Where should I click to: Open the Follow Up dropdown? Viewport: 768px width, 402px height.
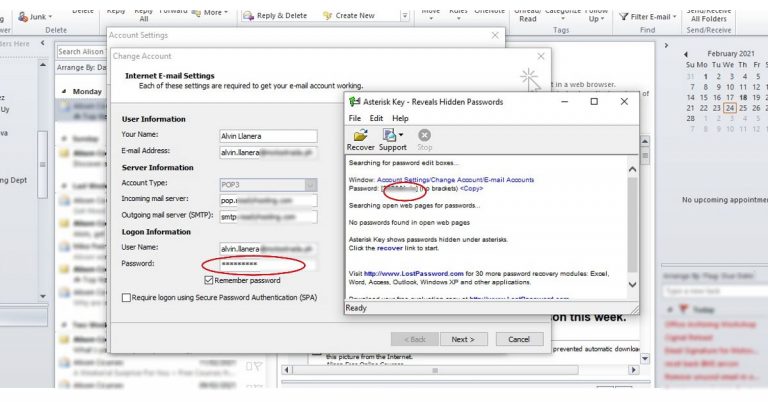click(597, 15)
